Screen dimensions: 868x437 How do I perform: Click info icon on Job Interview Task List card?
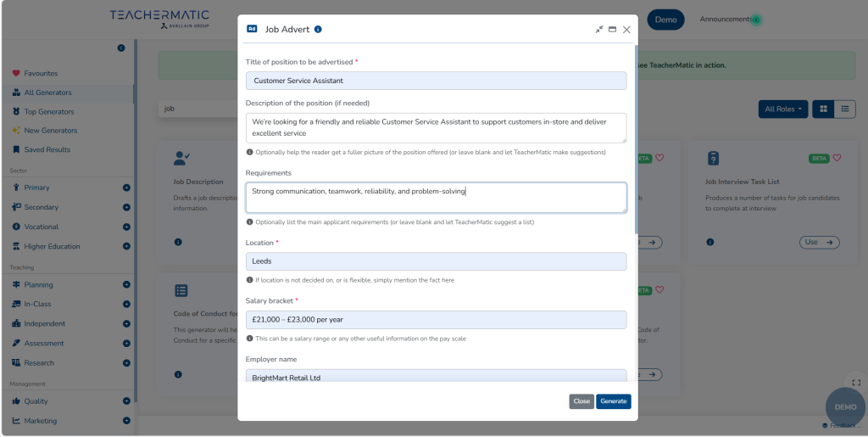click(x=710, y=242)
